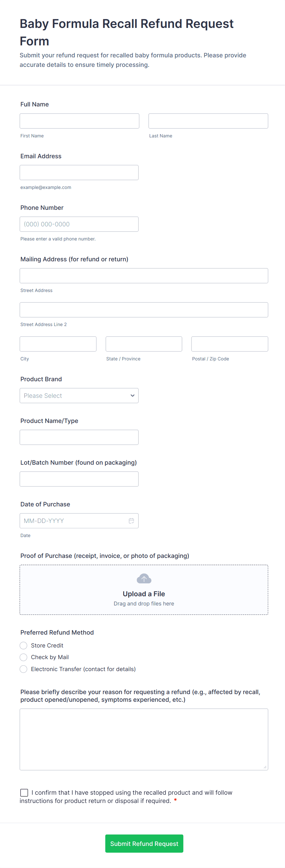This screenshot has height=868, width=285.
Task: Click the refund reason text area
Action: click(144, 739)
